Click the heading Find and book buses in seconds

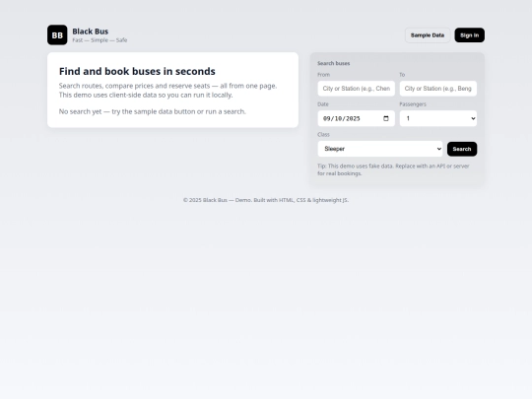click(x=137, y=71)
